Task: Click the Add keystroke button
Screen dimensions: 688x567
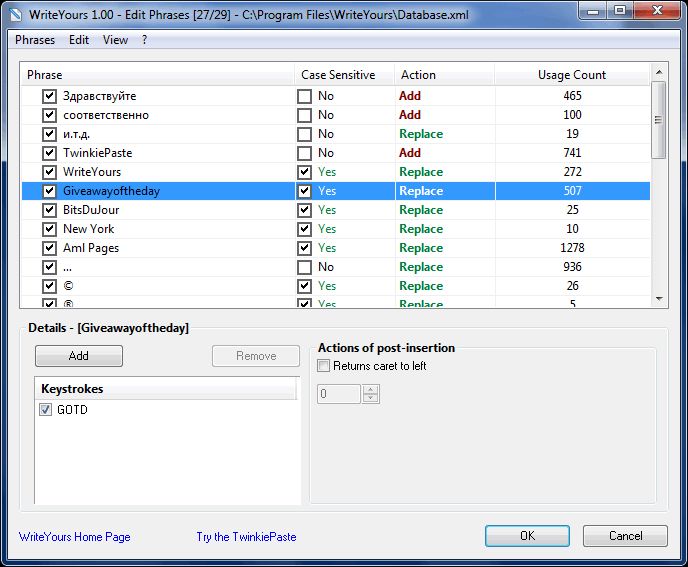Action: pyautogui.click(x=79, y=356)
